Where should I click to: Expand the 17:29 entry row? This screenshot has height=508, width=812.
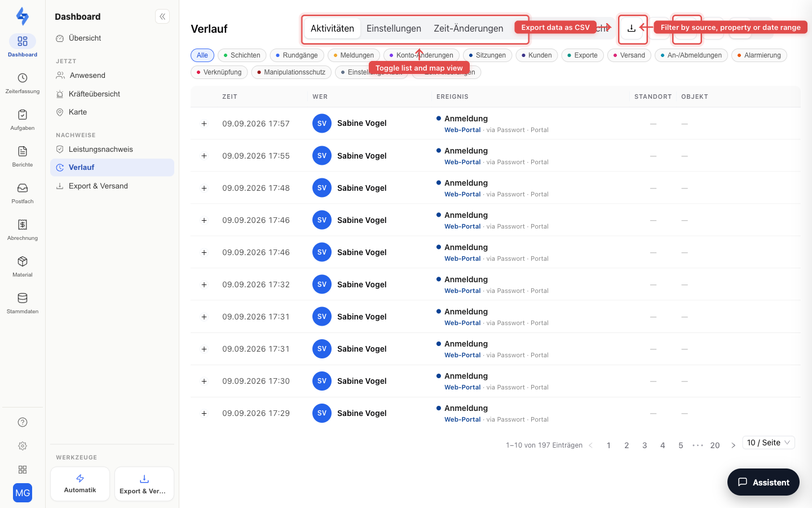204,413
